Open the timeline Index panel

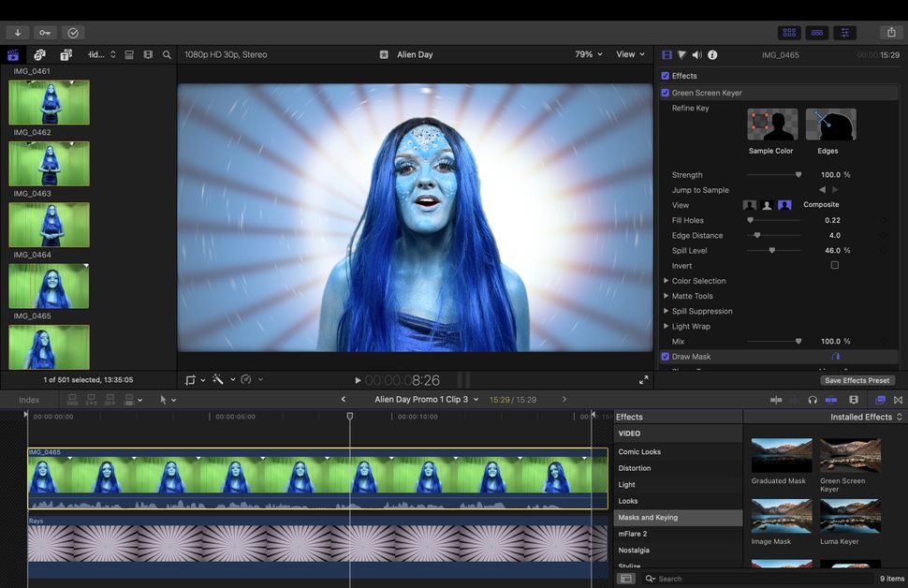tap(29, 399)
